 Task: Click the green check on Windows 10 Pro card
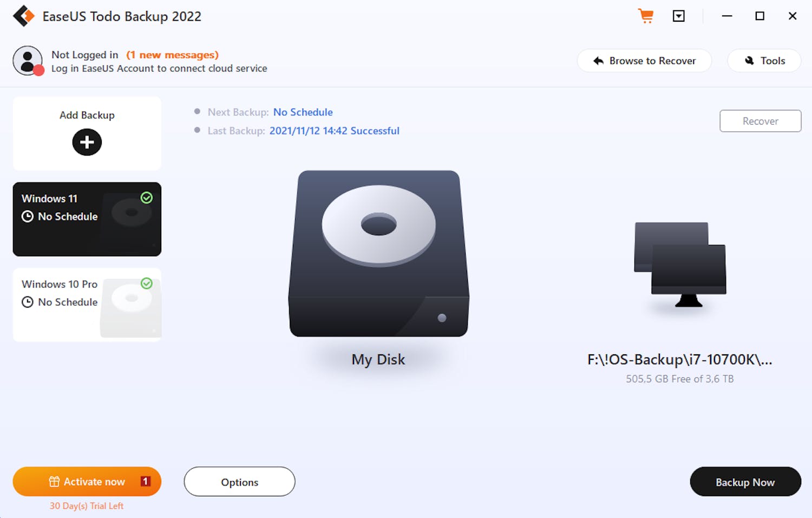pos(147,283)
